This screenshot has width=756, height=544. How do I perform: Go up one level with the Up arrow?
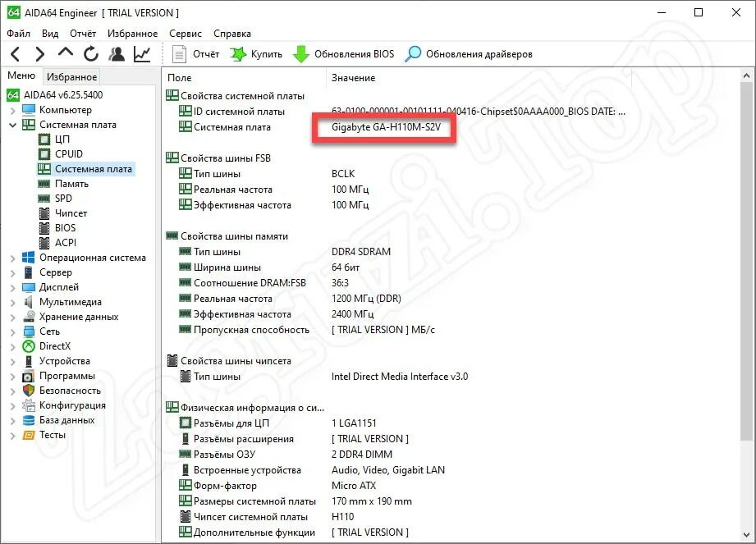tap(65, 52)
